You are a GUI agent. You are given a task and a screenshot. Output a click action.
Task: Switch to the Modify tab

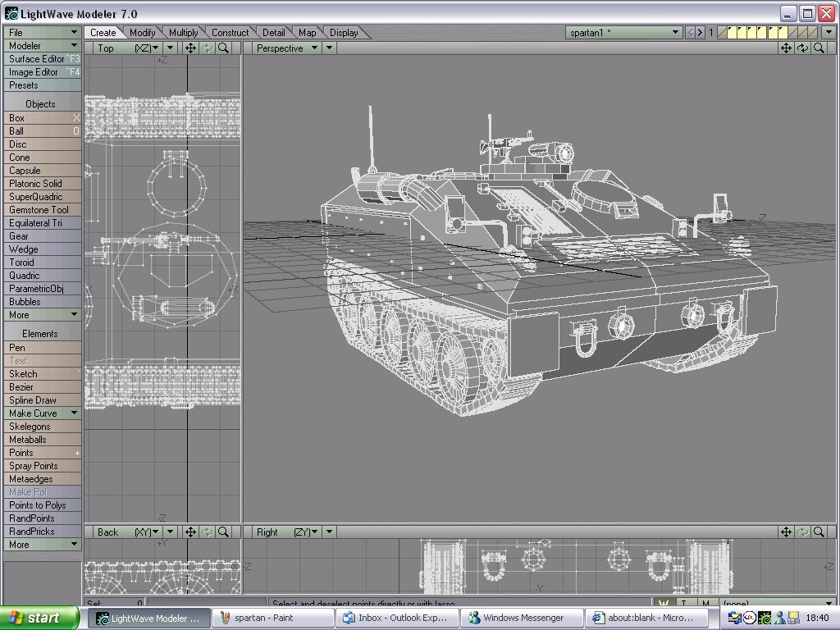point(142,32)
